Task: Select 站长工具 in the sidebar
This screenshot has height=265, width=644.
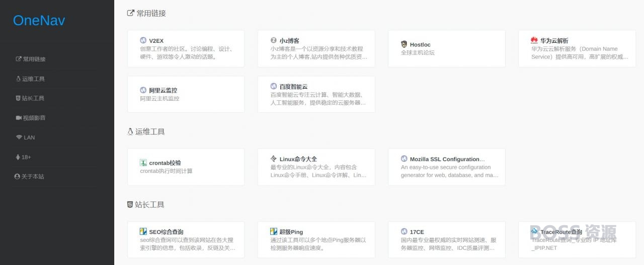Action: (x=33, y=98)
